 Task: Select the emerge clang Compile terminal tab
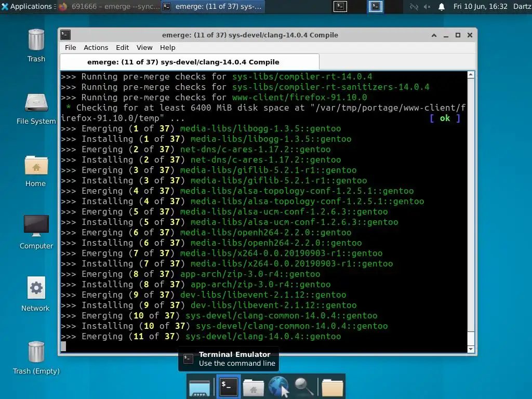(x=189, y=62)
